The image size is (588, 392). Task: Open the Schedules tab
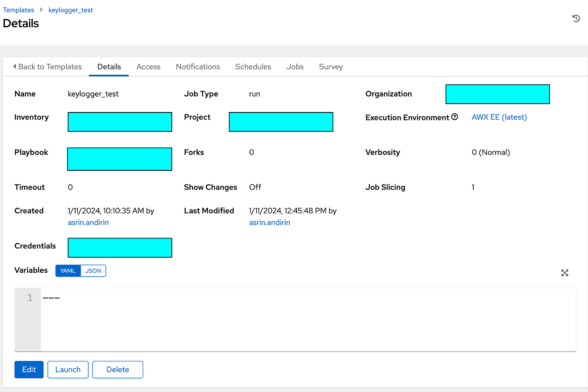(253, 67)
